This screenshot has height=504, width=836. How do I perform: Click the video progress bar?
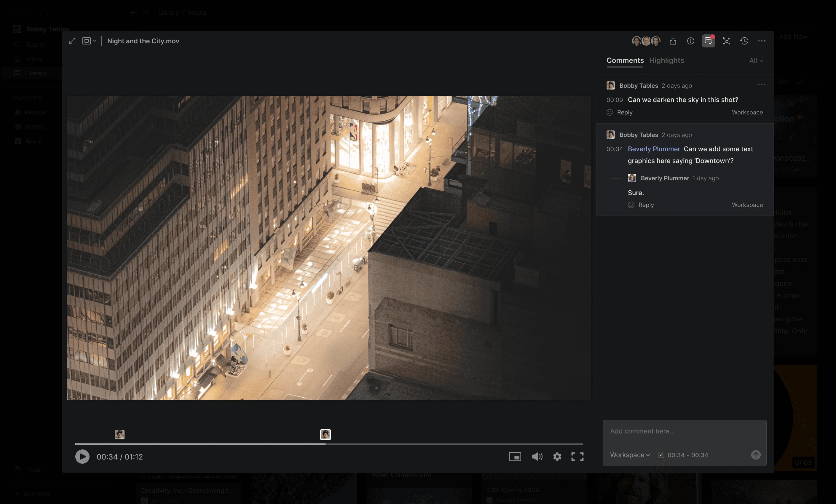329,444
